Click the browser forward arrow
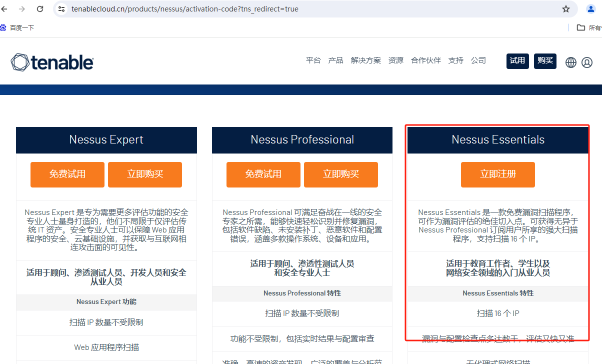Screen dimensions: 602x364 coord(22,9)
